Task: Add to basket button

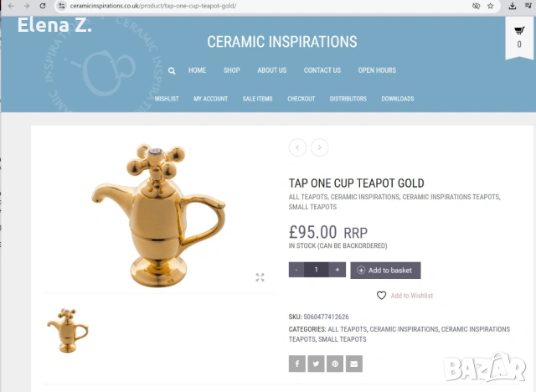Action: 385,271
